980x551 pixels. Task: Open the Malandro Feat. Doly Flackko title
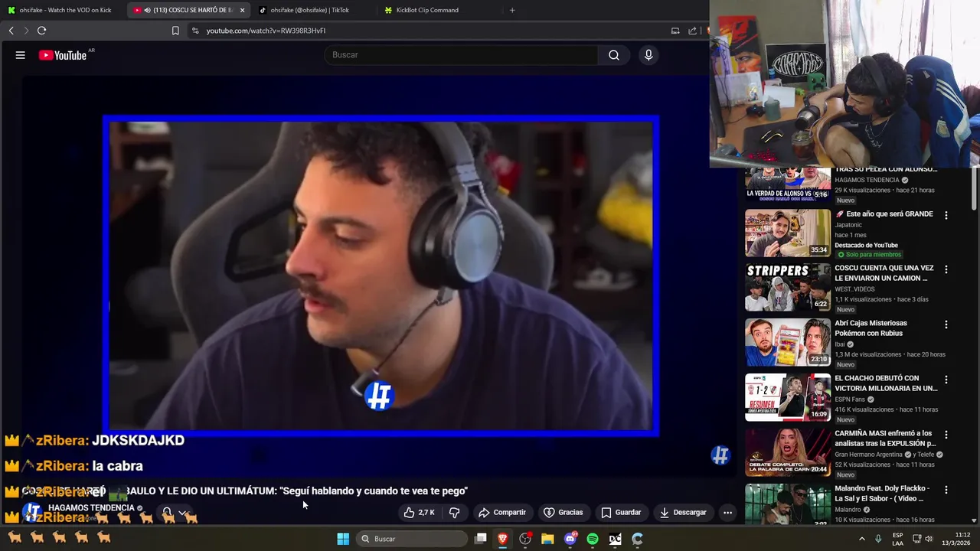(882, 494)
